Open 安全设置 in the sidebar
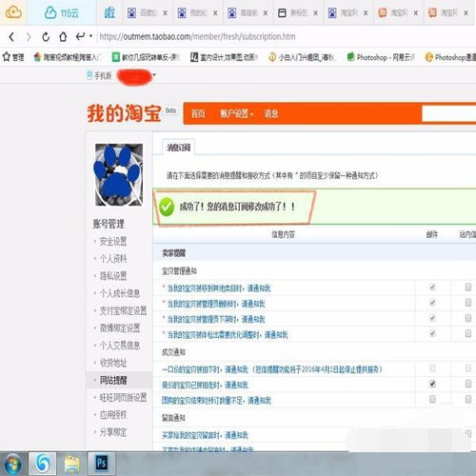The image size is (476, 476). [x=113, y=242]
